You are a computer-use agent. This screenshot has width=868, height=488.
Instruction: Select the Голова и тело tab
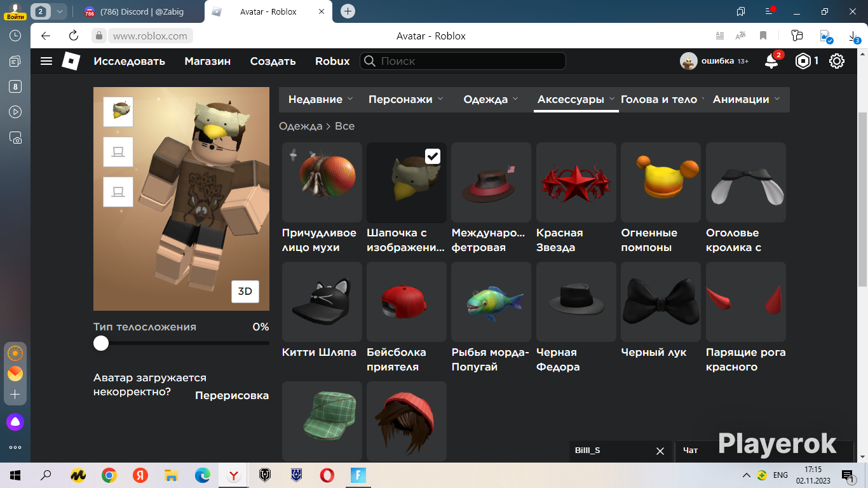pyautogui.click(x=662, y=99)
